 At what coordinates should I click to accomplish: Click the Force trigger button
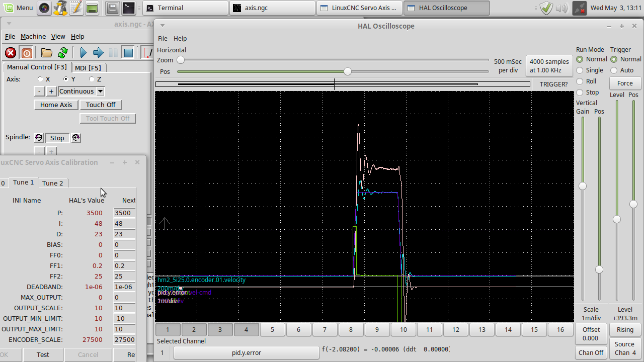[625, 83]
